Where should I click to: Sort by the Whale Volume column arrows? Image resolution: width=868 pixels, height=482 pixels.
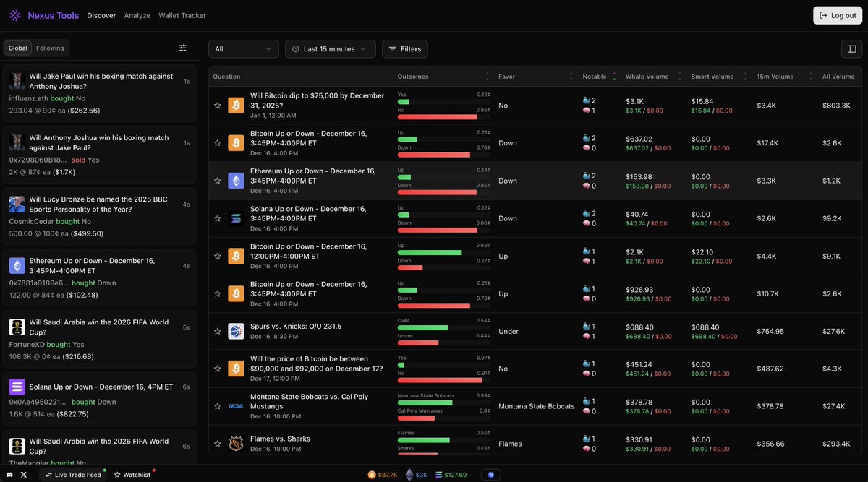coord(679,77)
